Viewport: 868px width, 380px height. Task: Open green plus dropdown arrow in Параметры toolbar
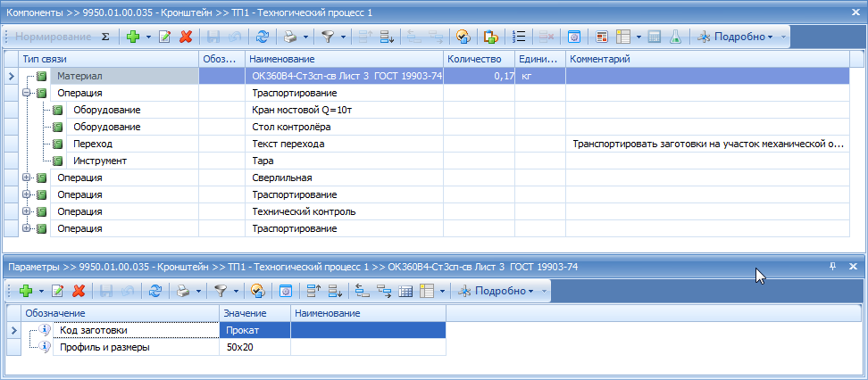(41, 291)
